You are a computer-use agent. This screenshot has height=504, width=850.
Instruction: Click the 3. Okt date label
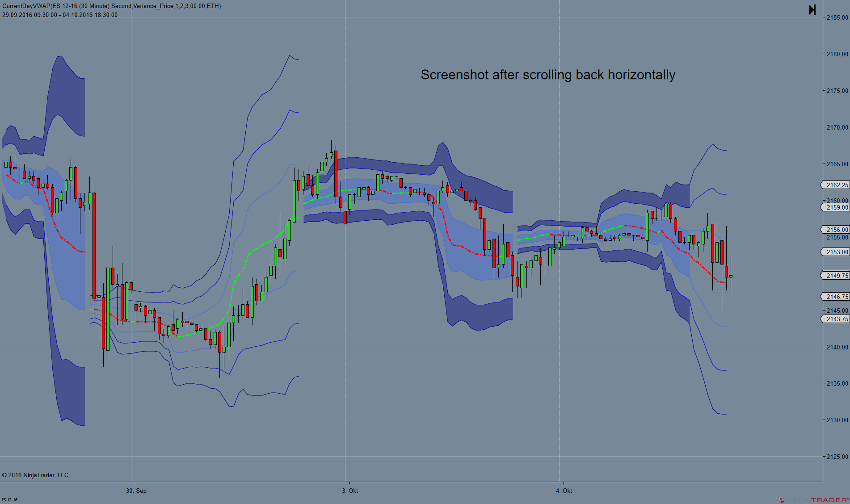tap(350, 491)
